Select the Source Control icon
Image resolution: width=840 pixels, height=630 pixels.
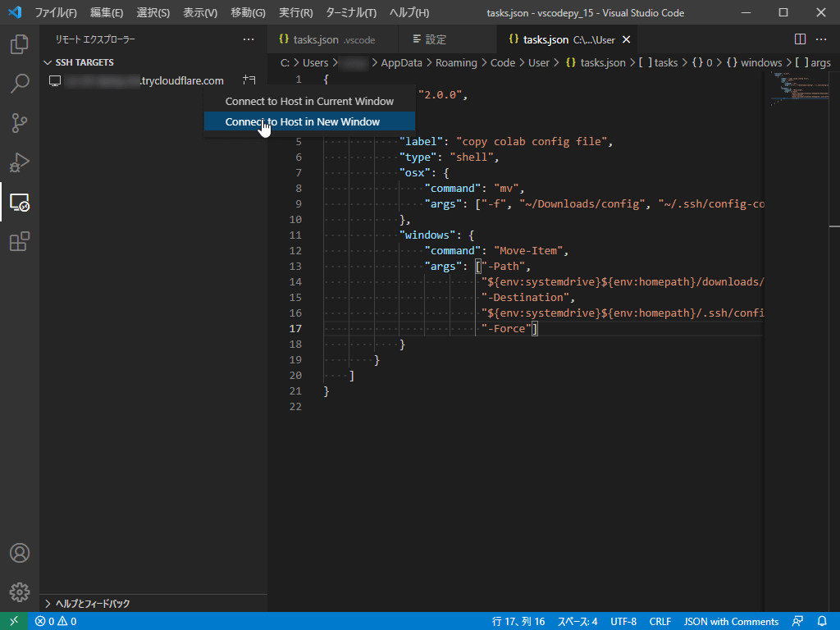coord(20,123)
